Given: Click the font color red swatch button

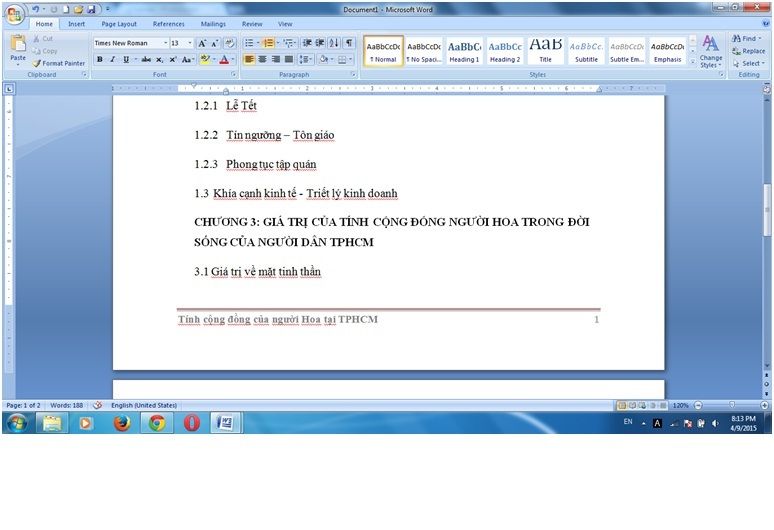Looking at the screenshot, I should coord(224,60).
